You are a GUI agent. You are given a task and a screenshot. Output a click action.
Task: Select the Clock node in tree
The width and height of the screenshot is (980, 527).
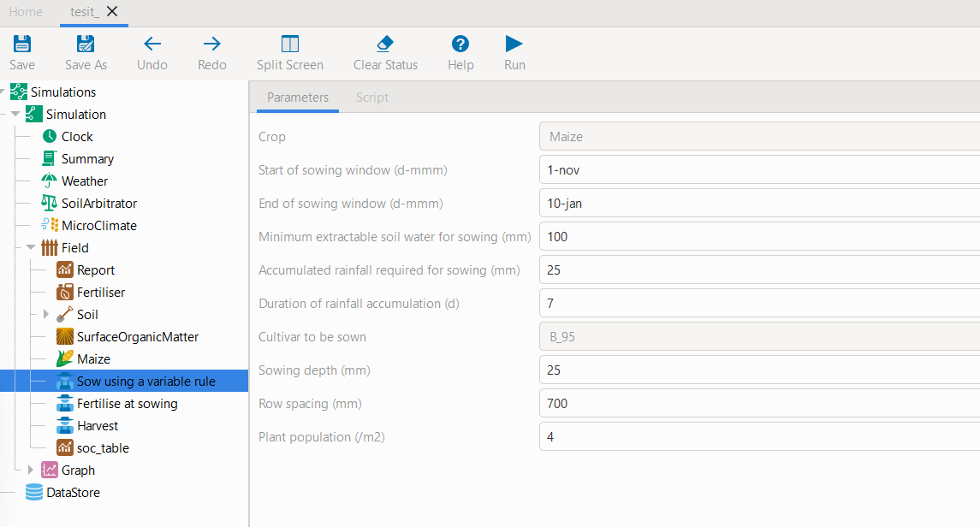coord(77,137)
